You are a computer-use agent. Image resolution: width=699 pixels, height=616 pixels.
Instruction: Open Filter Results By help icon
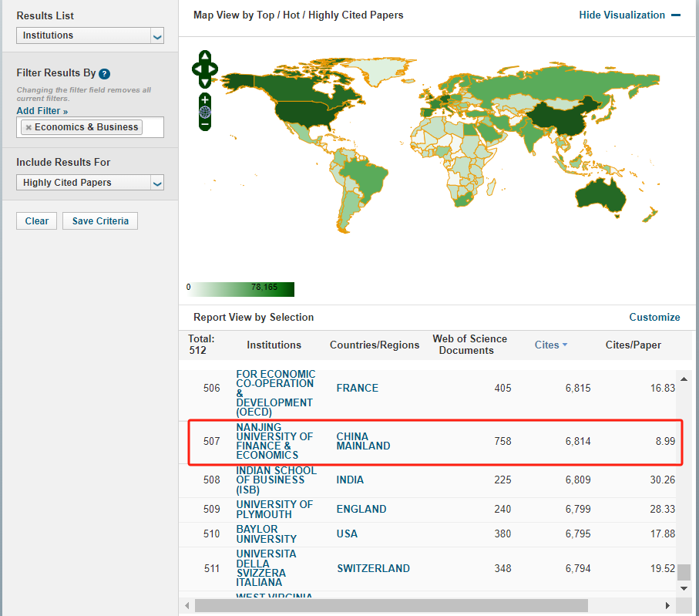coord(105,74)
